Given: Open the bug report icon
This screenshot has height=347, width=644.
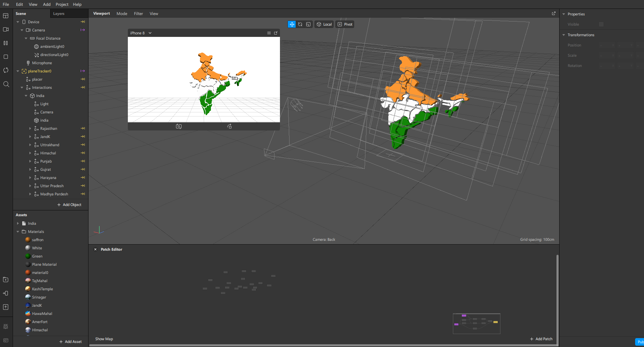Looking at the screenshot, I should pyautogui.click(x=6, y=327).
